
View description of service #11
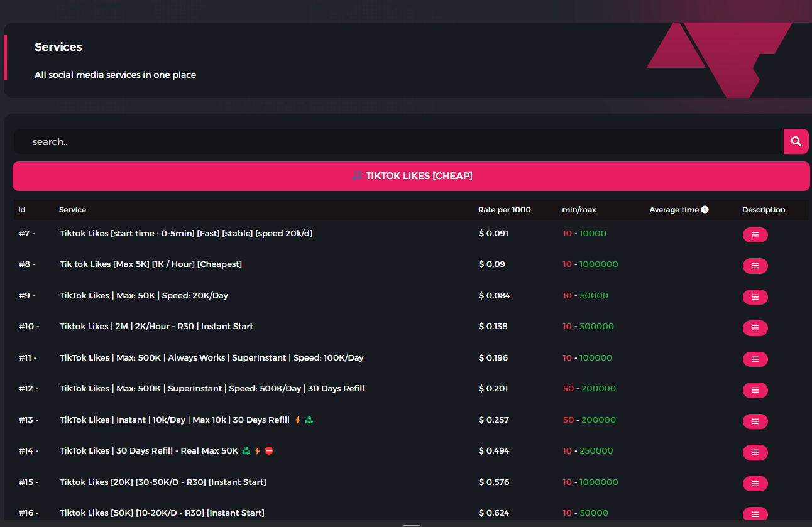(755, 359)
